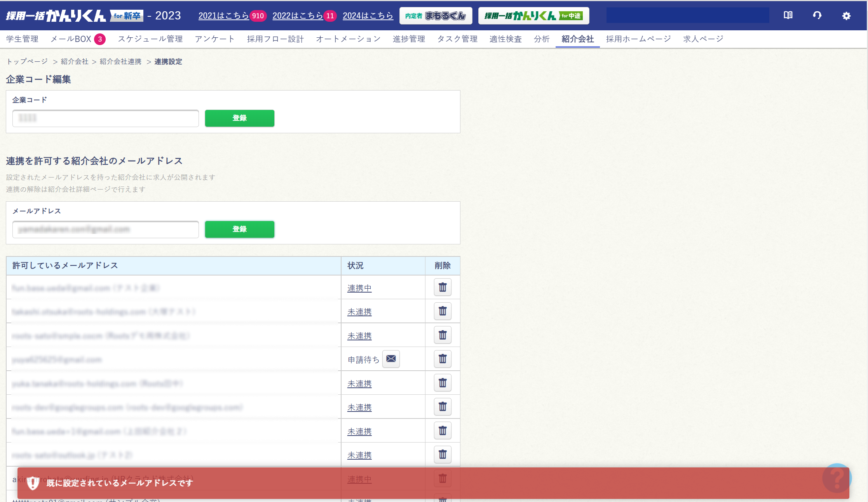Click the resend mail icon beside 申請待ち
The image size is (868, 502).
[391, 359]
